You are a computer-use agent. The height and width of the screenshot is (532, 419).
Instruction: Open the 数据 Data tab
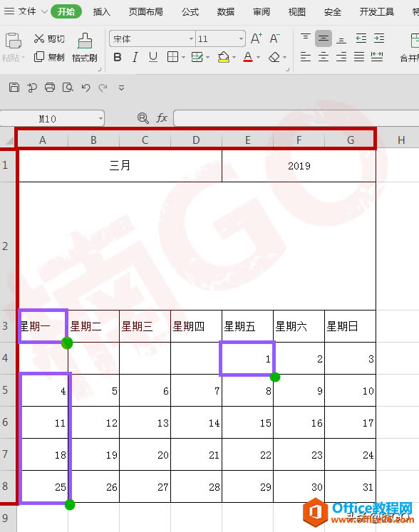point(226,12)
